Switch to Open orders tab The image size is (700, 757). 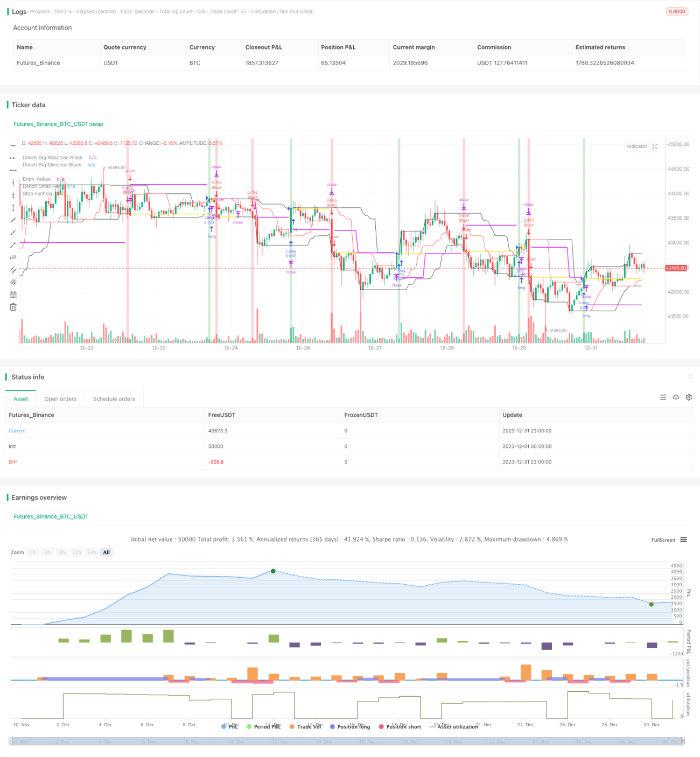60,399
